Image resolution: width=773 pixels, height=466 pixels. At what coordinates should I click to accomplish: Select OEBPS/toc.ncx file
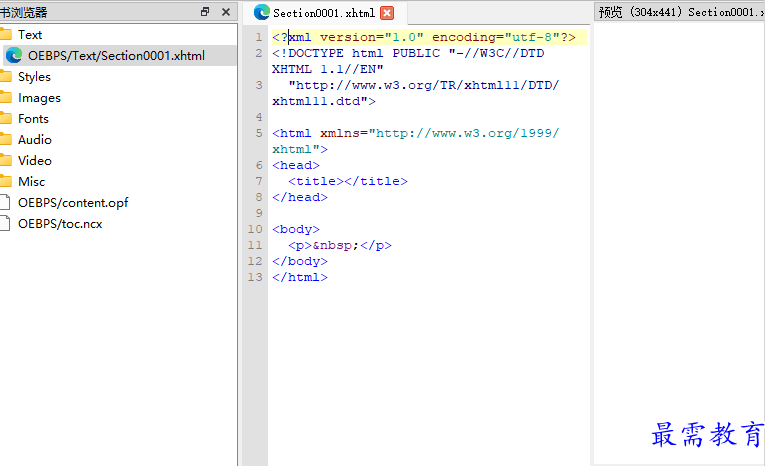60,224
